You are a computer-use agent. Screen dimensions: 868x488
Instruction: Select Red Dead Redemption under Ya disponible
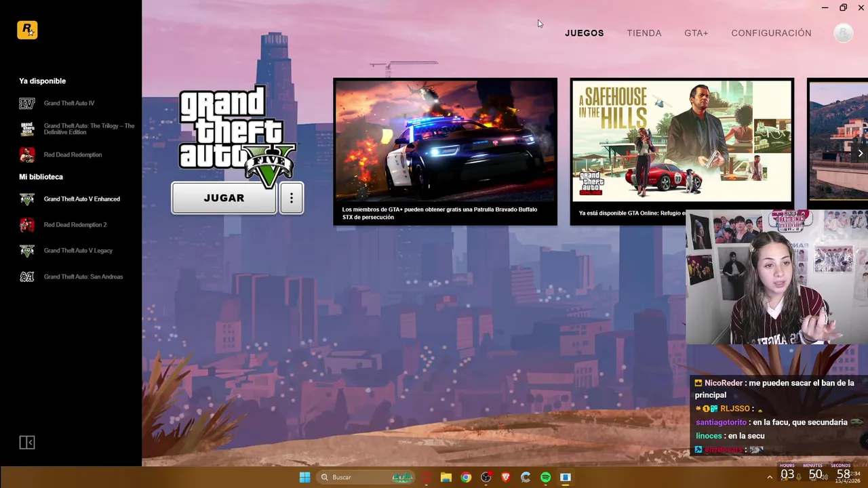pos(73,155)
